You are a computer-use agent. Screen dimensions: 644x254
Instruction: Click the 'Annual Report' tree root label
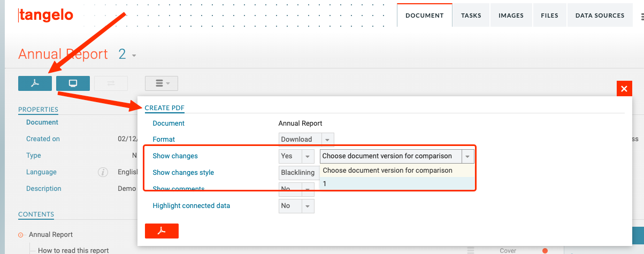(x=51, y=235)
